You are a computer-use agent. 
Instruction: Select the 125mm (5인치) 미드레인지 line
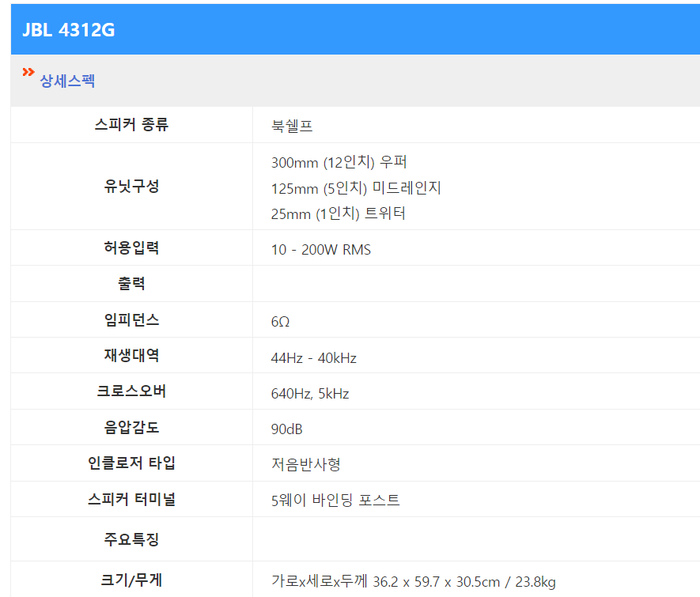pyautogui.click(x=356, y=188)
